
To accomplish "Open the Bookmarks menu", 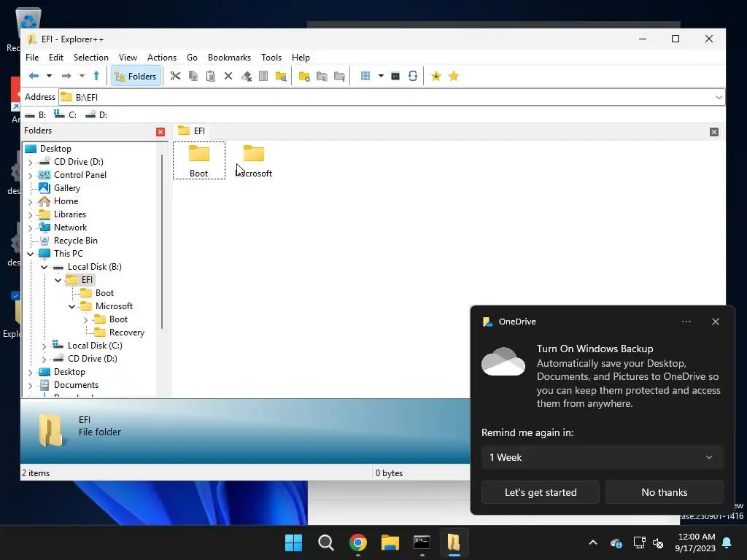I will tap(229, 57).
